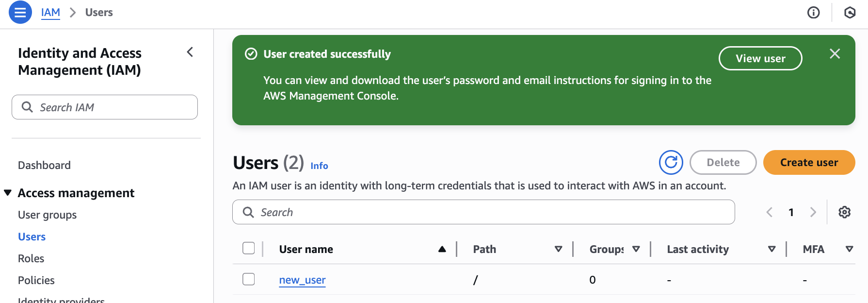Tick the checkbox for new_user

click(x=249, y=279)
